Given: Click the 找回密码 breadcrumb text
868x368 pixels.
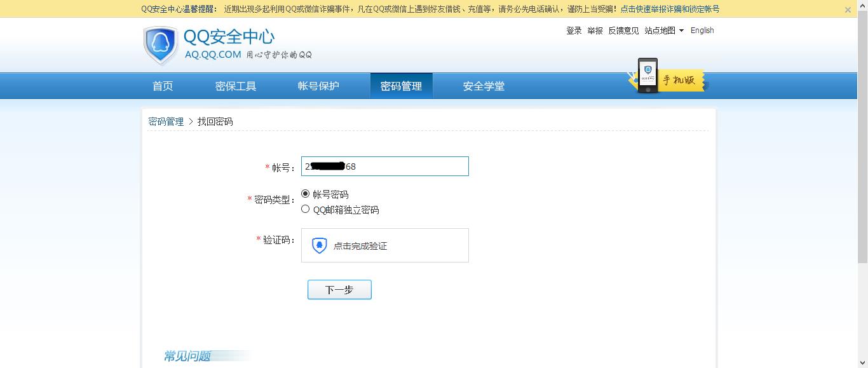Looking at the screenshot, I should click(x=215, y=121).
